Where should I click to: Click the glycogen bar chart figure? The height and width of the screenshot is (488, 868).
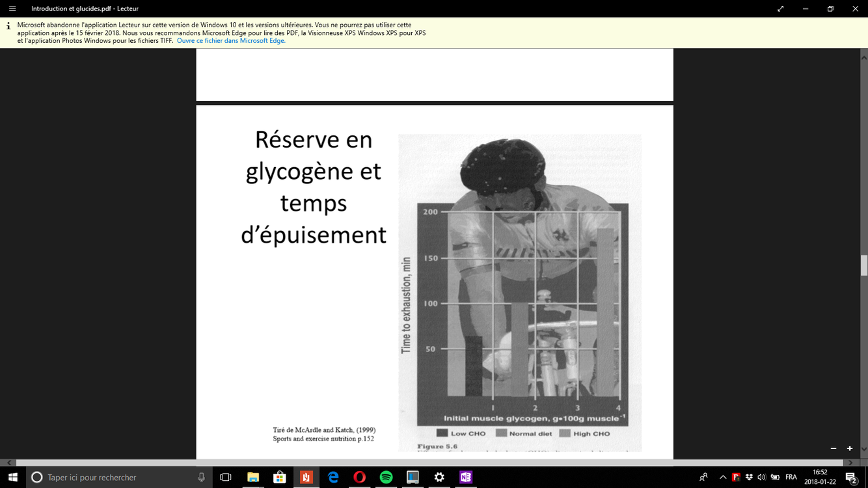[520, 293]
